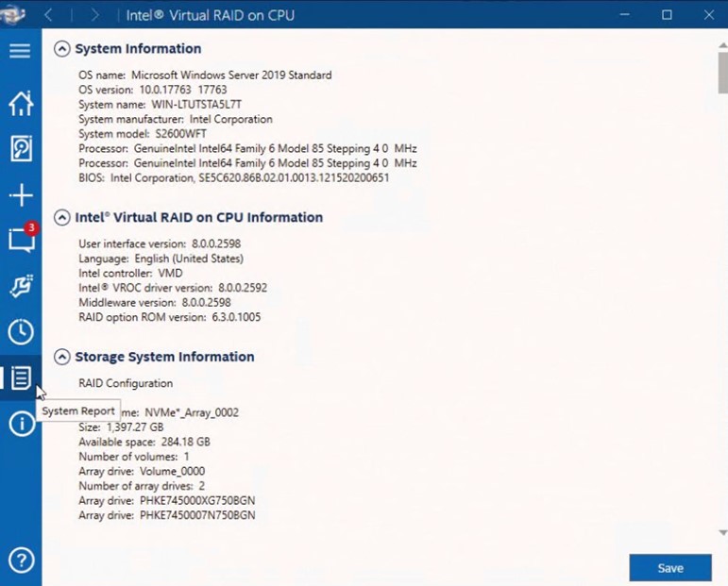728x586 pixels.
Task: Click the scrollbar down arrow
Action: [723, 532]
